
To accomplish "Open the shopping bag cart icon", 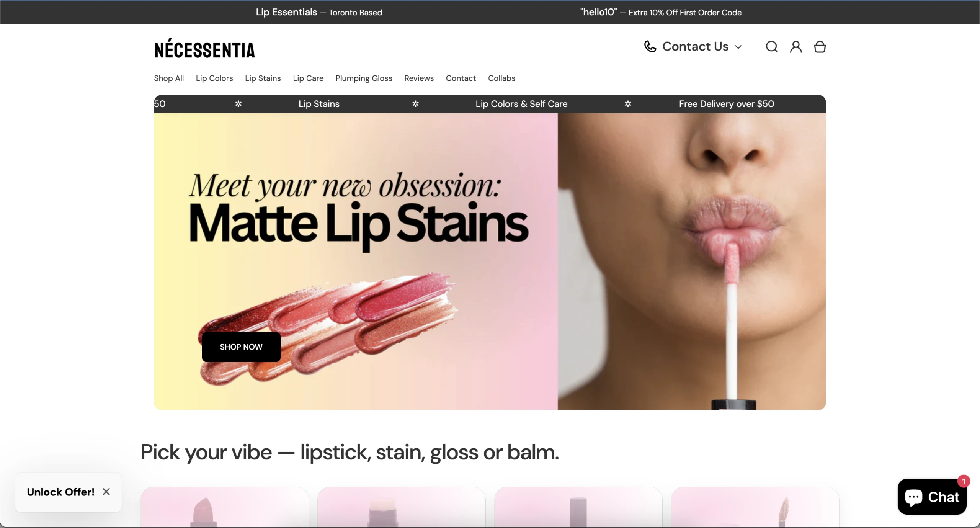I will [x=820, y=47].
